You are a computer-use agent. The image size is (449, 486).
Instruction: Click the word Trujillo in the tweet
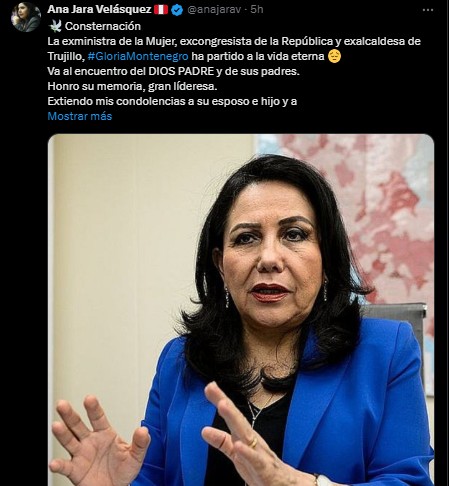coord(66,56)
